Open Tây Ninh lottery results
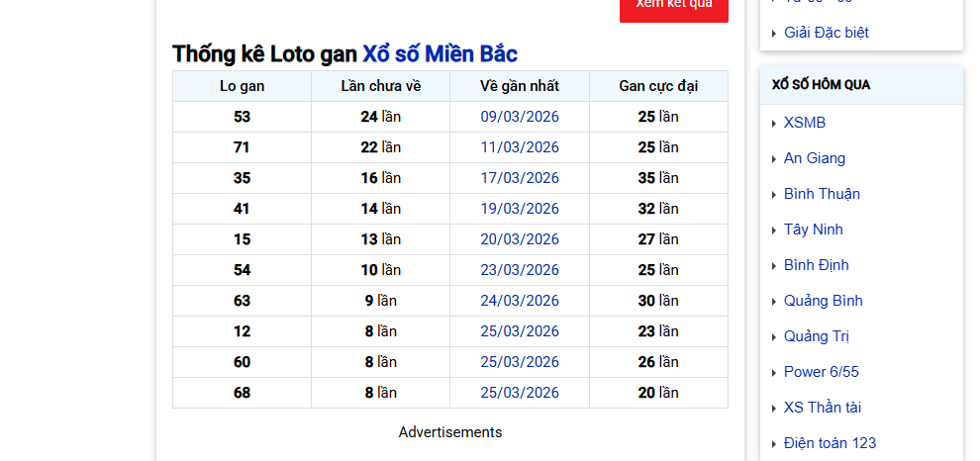The height and width of the screenshot is (461, 980). pyautogui.click(x=813, y=230)
